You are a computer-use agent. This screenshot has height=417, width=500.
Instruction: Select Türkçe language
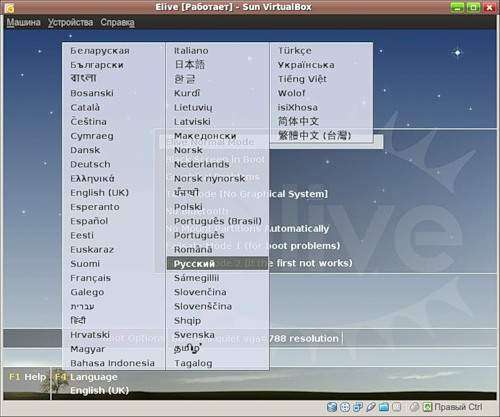point(295,51)
